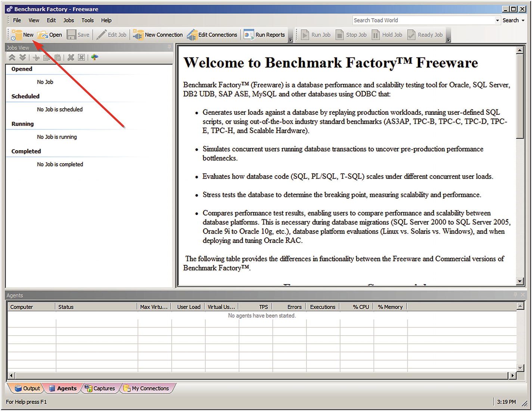The image size is (532, 411).
Task: Close the Agents panel
Action: click(x=522, y=295)
